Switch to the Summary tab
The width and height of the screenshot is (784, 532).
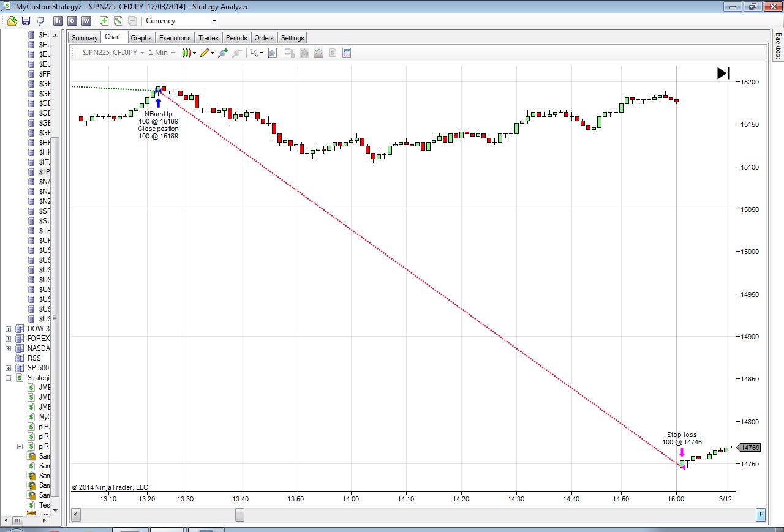85,38
